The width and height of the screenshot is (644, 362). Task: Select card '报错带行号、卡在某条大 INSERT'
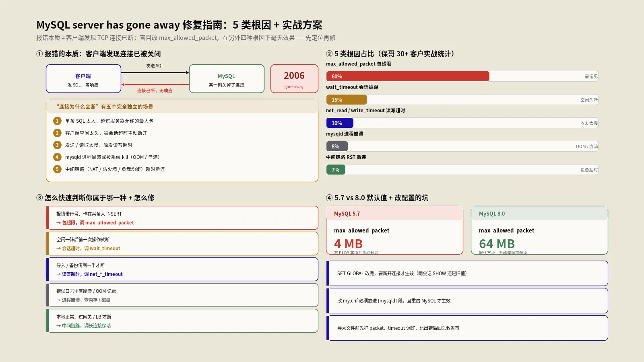[182, 218]
